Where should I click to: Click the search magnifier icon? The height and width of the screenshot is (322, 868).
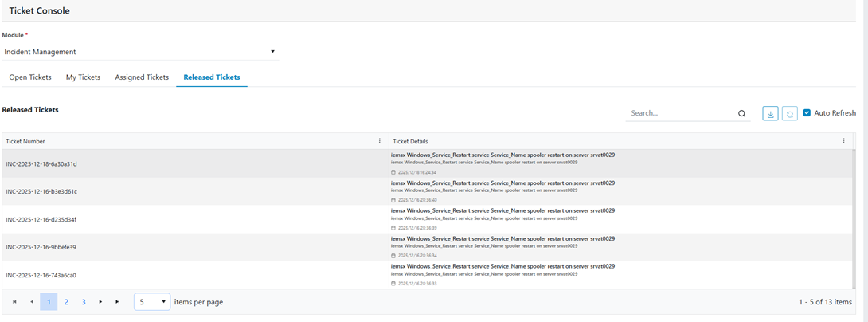(742, 114)
